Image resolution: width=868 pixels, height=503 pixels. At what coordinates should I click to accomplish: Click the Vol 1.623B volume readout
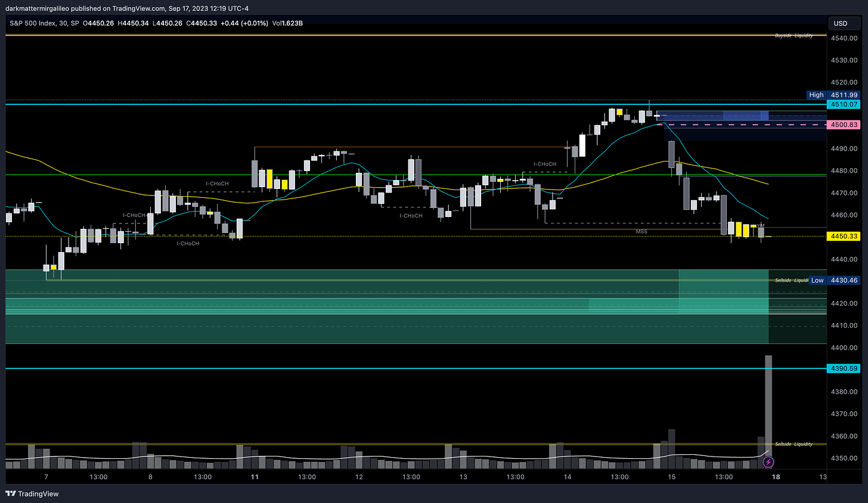[287, 23]
